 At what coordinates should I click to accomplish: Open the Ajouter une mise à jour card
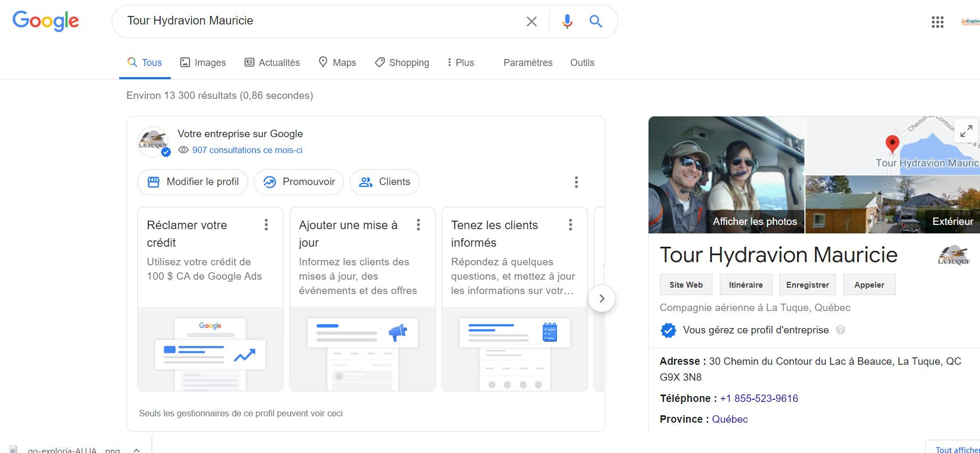coord(362,299)
